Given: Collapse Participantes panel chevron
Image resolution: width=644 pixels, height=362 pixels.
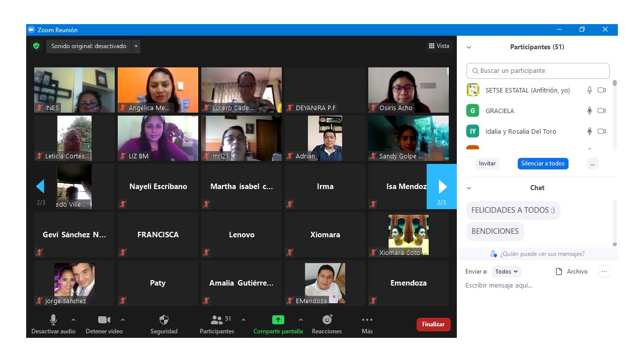Looking at the screenshot, I should 469,47.
